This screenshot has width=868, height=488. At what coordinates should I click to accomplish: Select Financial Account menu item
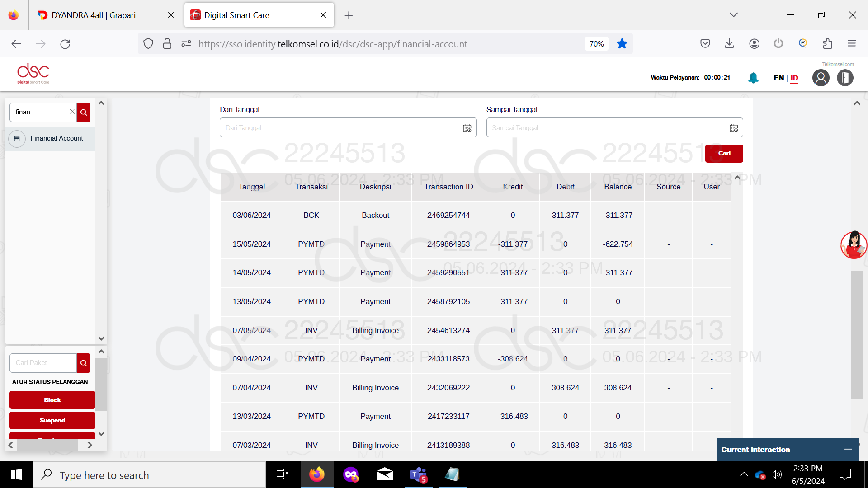tap(57, 138)
